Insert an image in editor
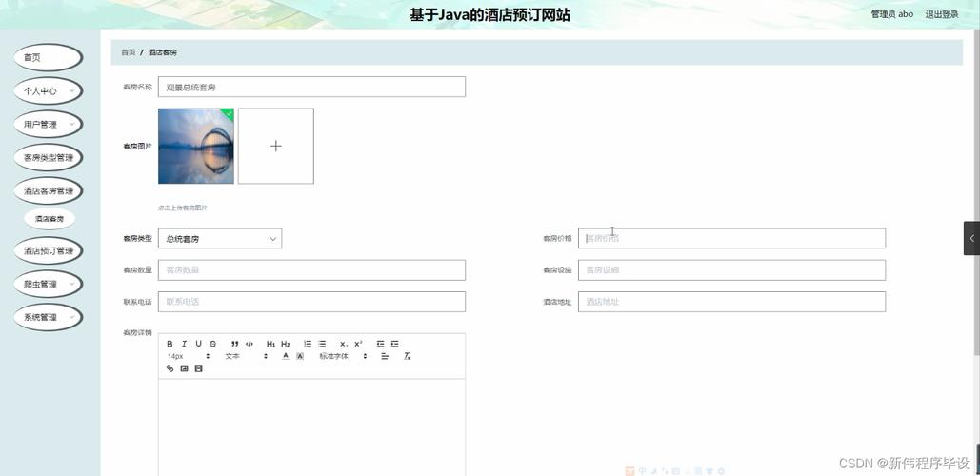This screenshot has width=980, height=476. (185, 368)
